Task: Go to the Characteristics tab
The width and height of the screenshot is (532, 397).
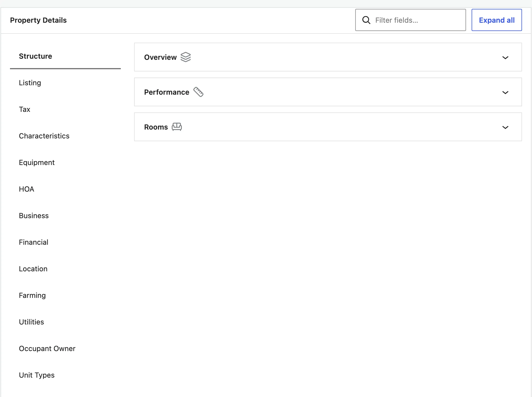Action: 65,136
